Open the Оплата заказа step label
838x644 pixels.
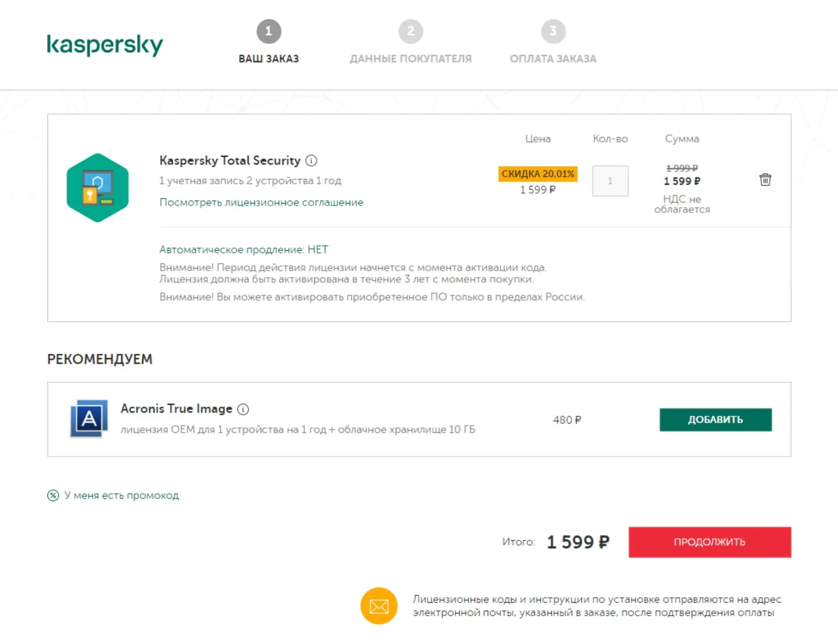coord(553,59)
